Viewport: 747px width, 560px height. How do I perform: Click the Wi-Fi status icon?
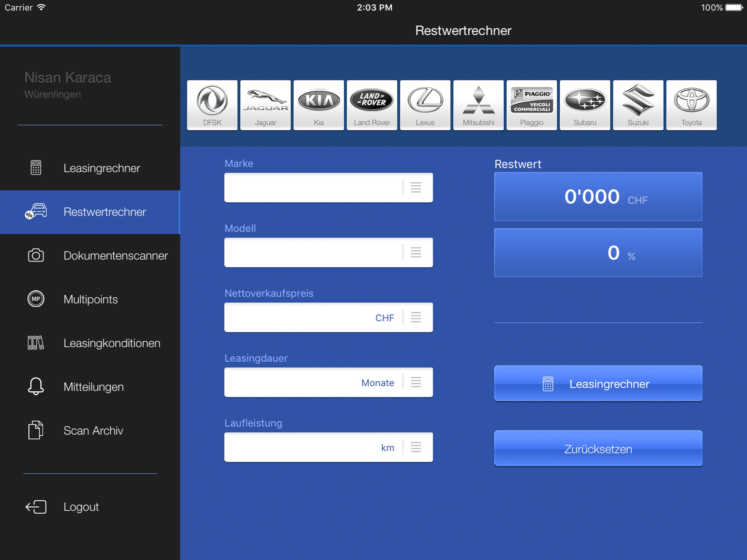tap(41, 7)
